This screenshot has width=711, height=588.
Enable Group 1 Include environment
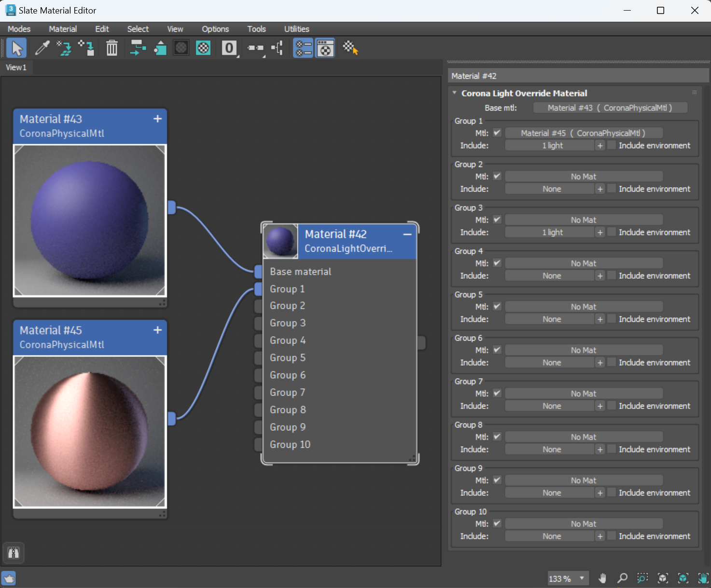click(x=612, y=145)
